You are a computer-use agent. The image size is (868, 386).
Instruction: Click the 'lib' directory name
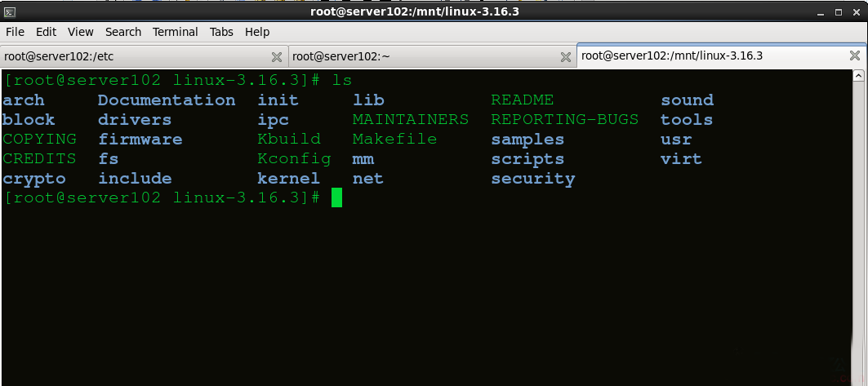[x=368, y=100]
